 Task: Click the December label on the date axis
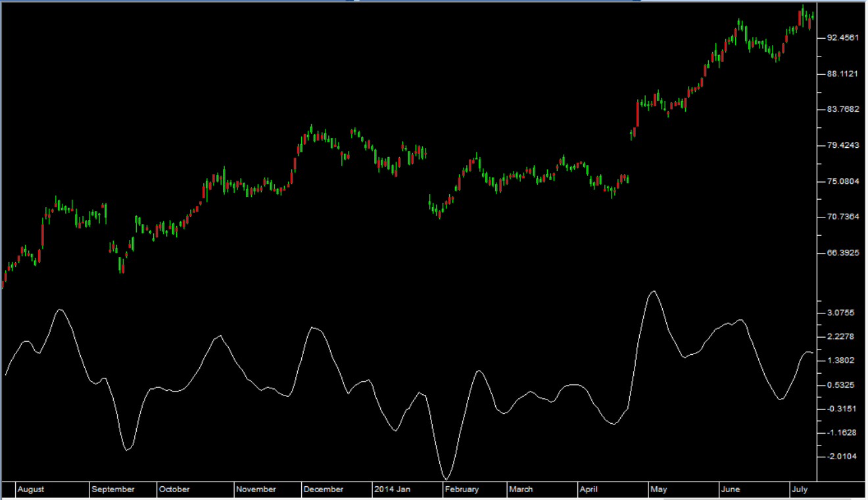(x=324, y=489)
